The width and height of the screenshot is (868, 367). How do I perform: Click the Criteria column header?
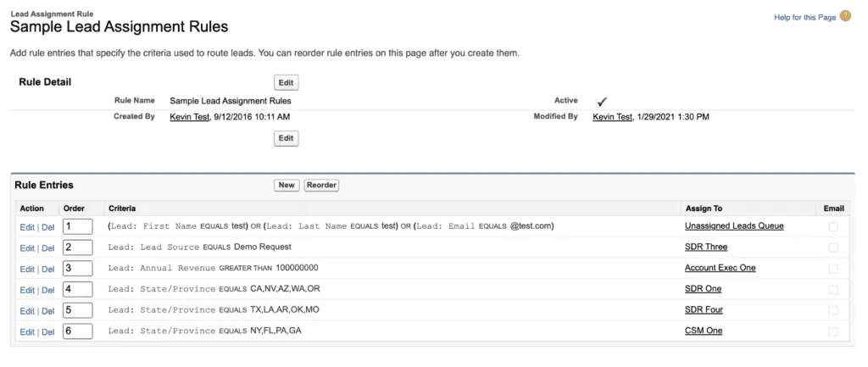click(x=122, y=209)
